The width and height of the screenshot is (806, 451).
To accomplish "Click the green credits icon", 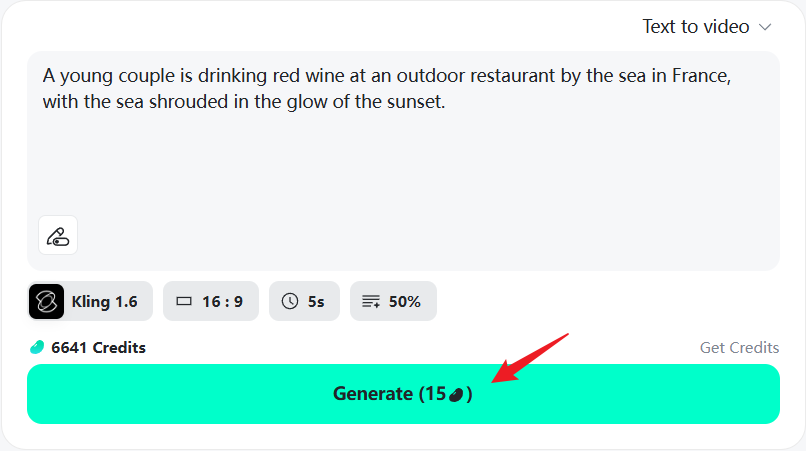I will point(37,348).
